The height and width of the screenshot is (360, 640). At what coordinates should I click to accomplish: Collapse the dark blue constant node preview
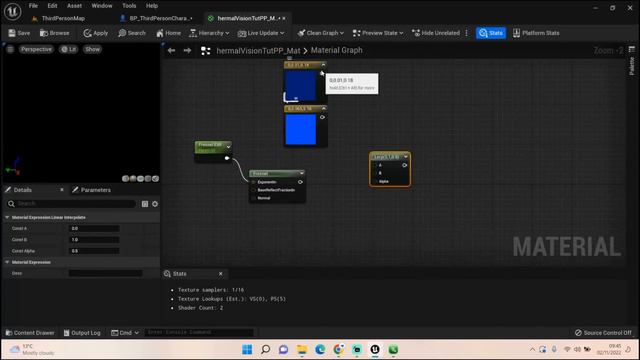(323, 64)
